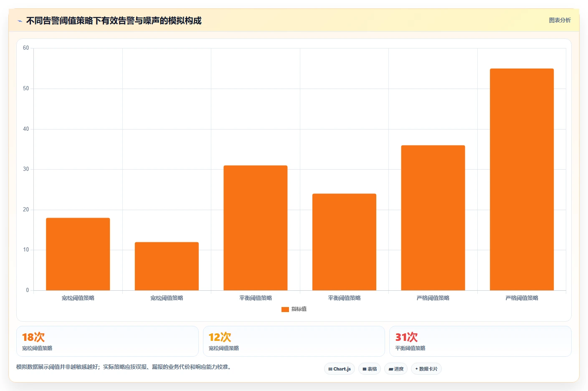Select the Chart.js tag
This screenshot has width=588, height=391.
340,369
